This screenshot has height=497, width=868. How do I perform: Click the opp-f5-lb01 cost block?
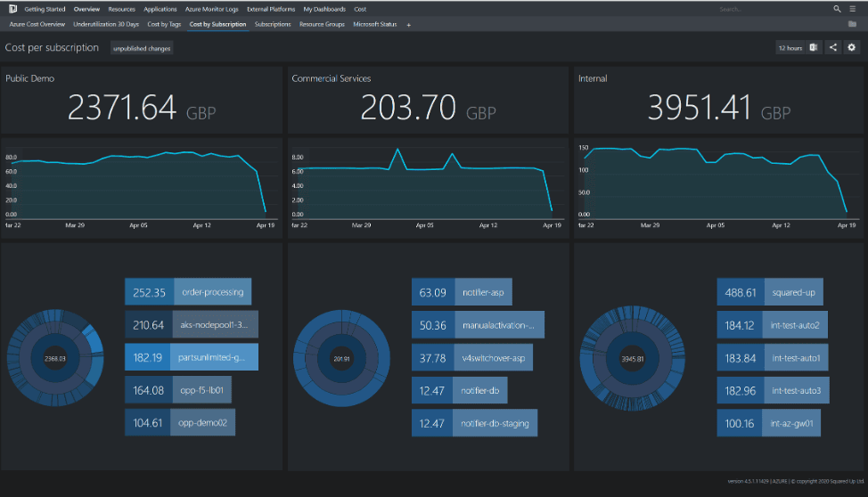(177, 389)
